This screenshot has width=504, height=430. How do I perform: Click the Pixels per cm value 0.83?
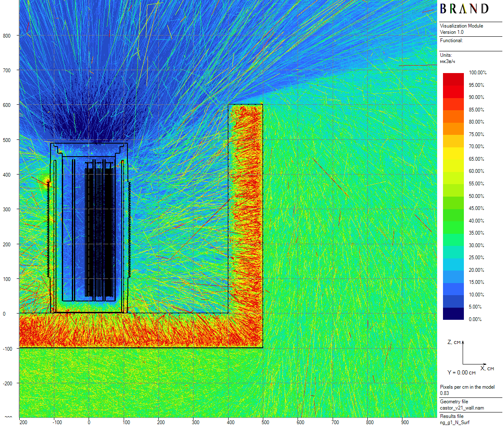pyautogui.click(x=444, y=393)
